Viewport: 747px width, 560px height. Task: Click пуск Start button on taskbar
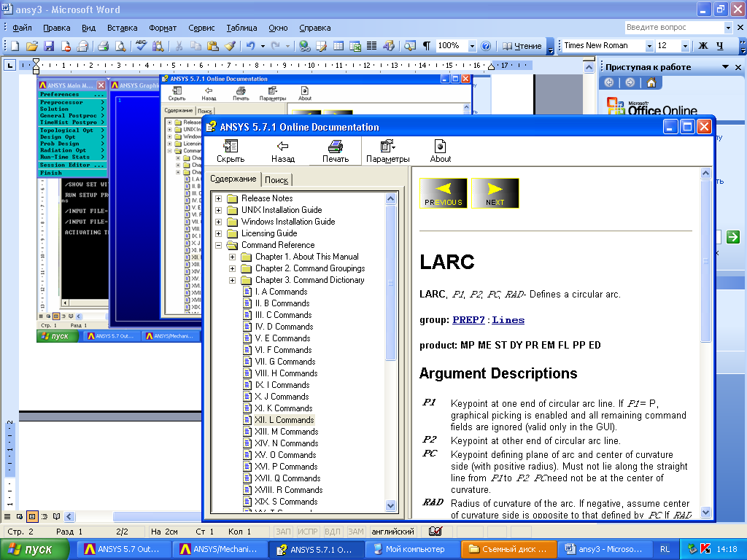(35, 549)
